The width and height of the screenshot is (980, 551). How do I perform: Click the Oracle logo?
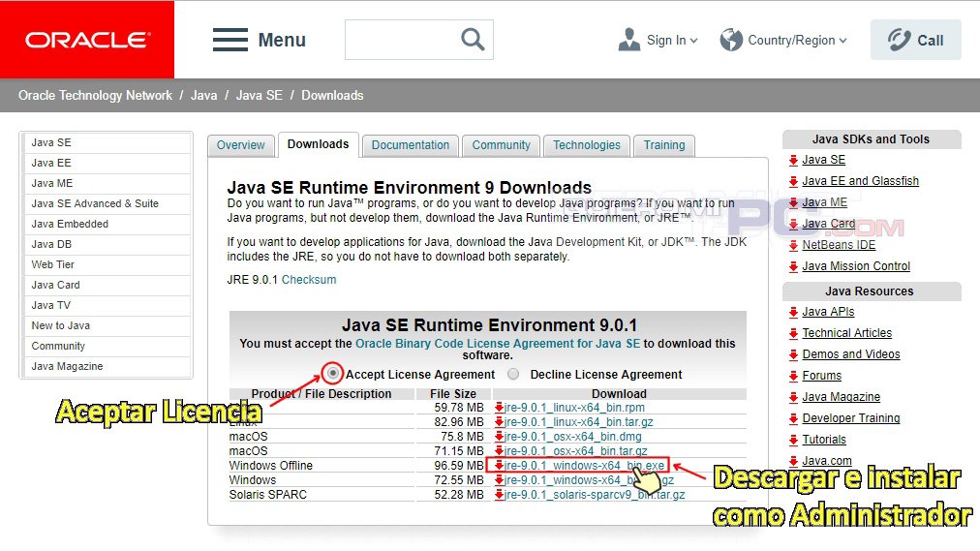pos(87,40)
